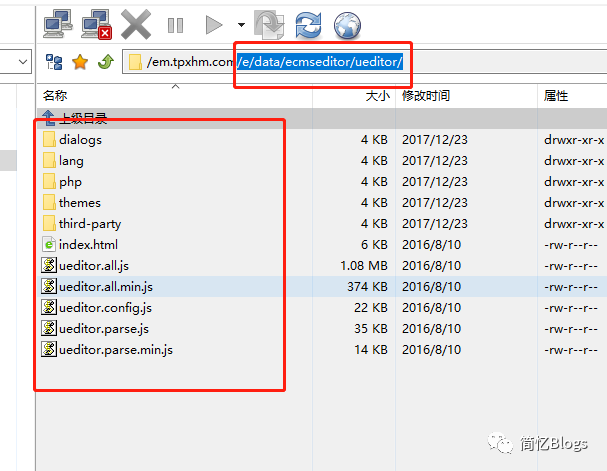Select the dialogs folder

click(80, 140)
